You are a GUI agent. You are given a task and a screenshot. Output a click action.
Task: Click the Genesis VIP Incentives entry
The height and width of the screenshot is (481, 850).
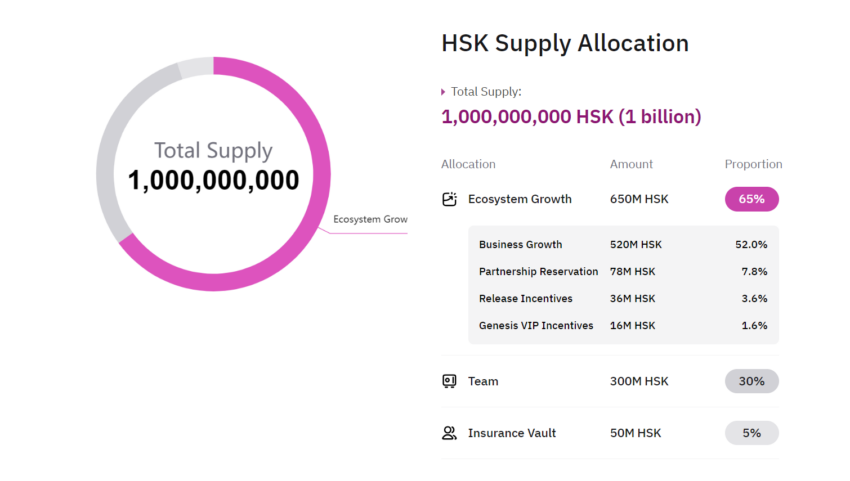tap(536, 325)
